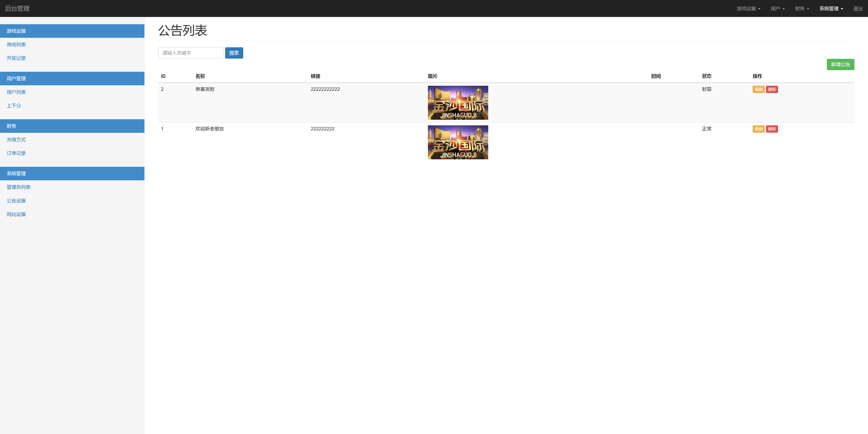
Task: Open 房间列表 in the sidebar
Action: pyautogui.click(x=16, y=45)
